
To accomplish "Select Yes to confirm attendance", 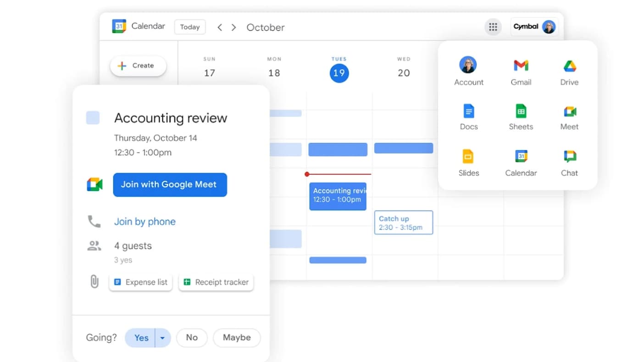I will [141, 338].
